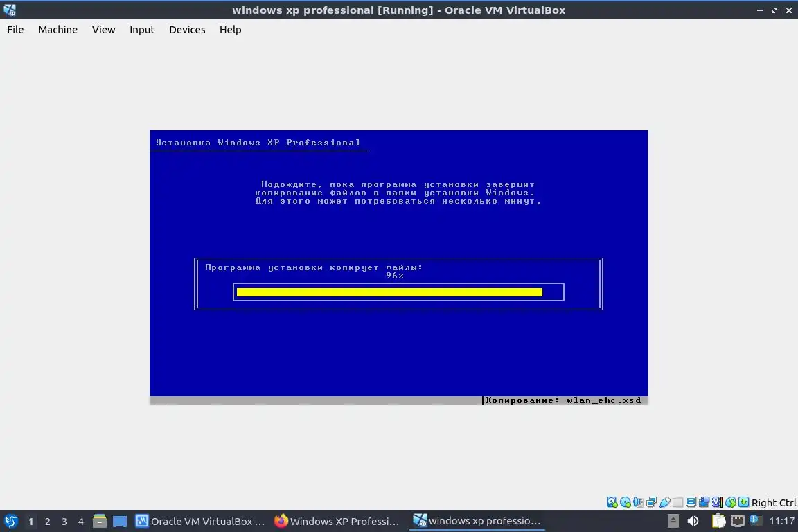The image size is (798, 532).
Task: Switch to Firefox Windows XP Professi... window
Action: (337, 522)
